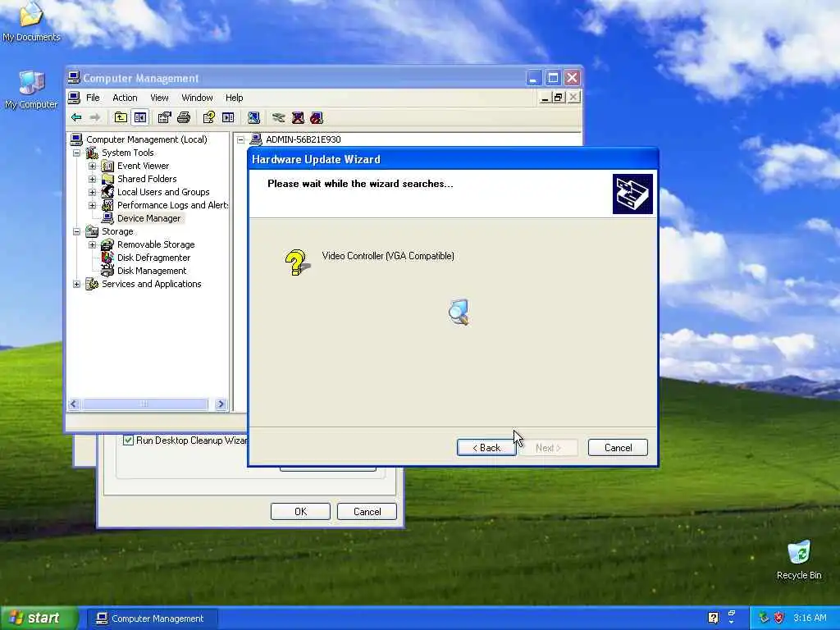Click the grayed Forward arrow in toolbar
This screenshot has width=840, height=630.
(95, 117)
